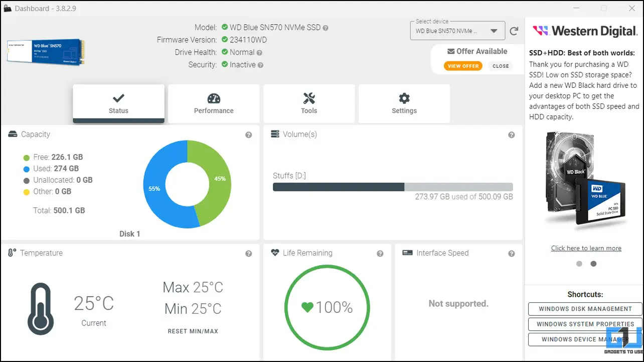
Task: Click the 'Disk 1' label
Action: 130,234
